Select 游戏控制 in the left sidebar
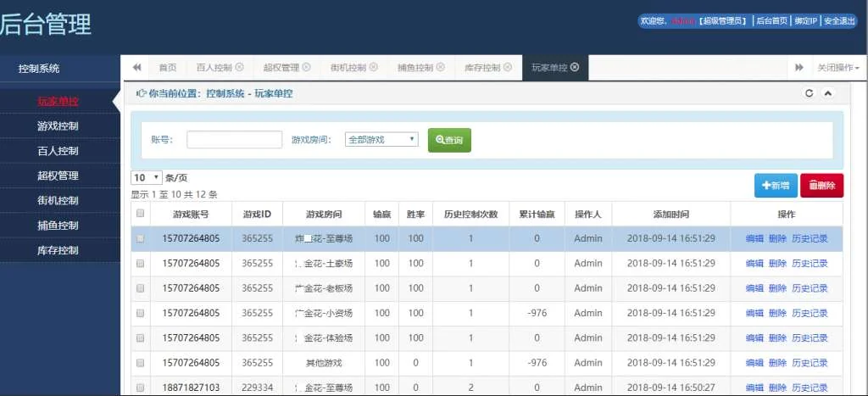The width and height of the screenshot is (868, 396). tap(58, 126)
